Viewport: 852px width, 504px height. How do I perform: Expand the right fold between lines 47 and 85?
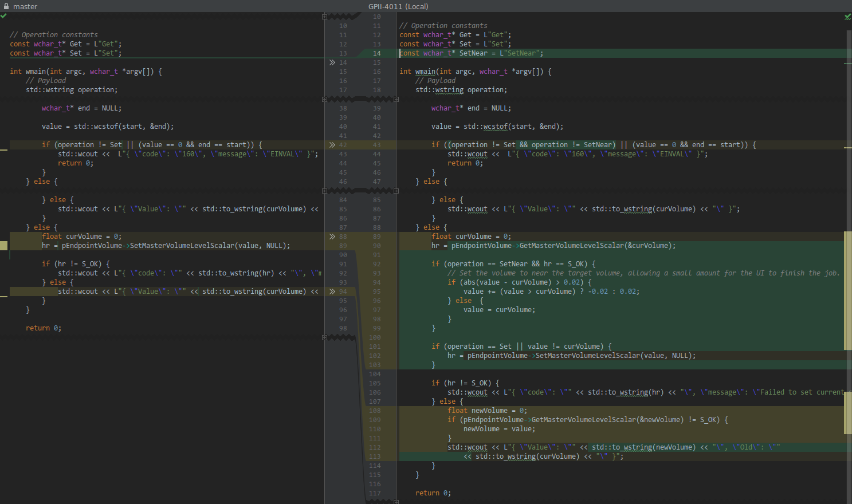coord(396,191)
